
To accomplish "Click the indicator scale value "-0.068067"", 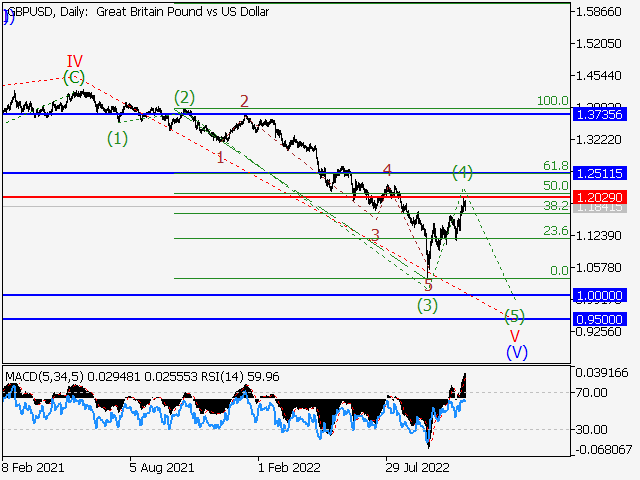I will (604, 450).
